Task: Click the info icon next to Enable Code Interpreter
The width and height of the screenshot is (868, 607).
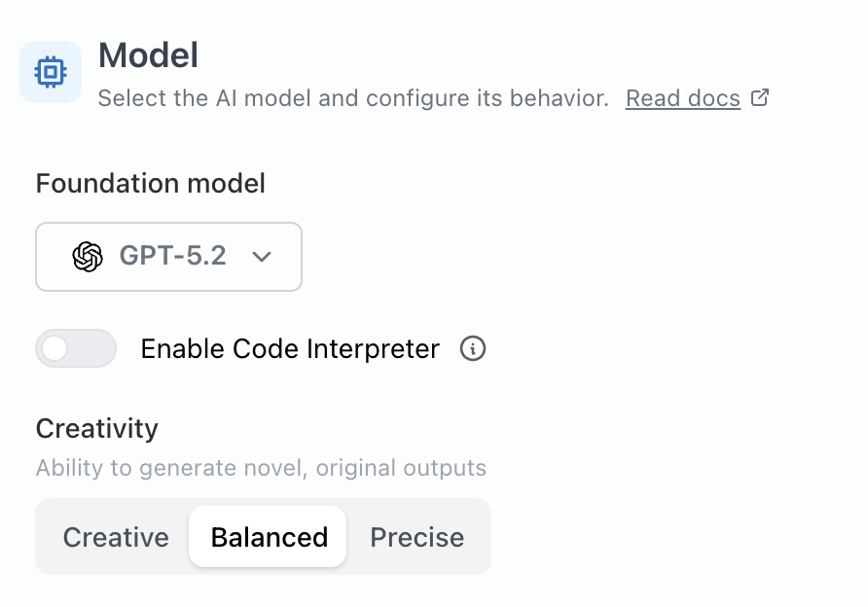Action: (x=473, y=348)
